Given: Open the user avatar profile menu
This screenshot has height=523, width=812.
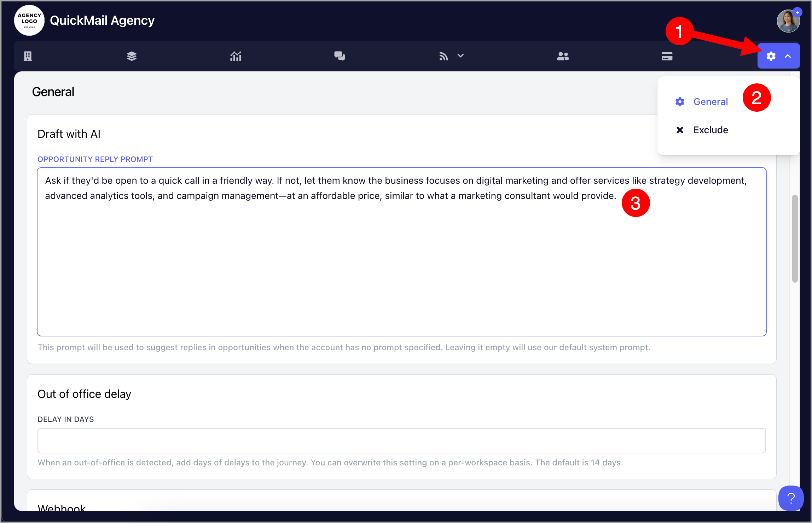Looking at the screenshot, I should click(x=788, y=21).
